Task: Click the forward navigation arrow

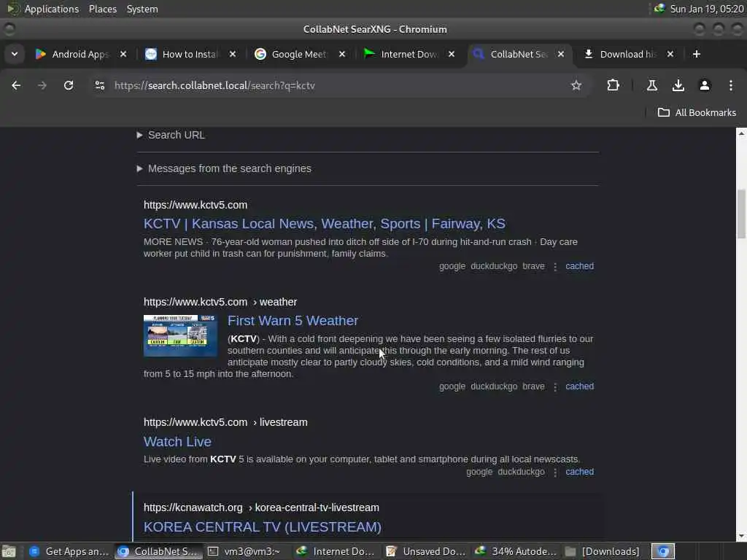Action: click(42, 85)
